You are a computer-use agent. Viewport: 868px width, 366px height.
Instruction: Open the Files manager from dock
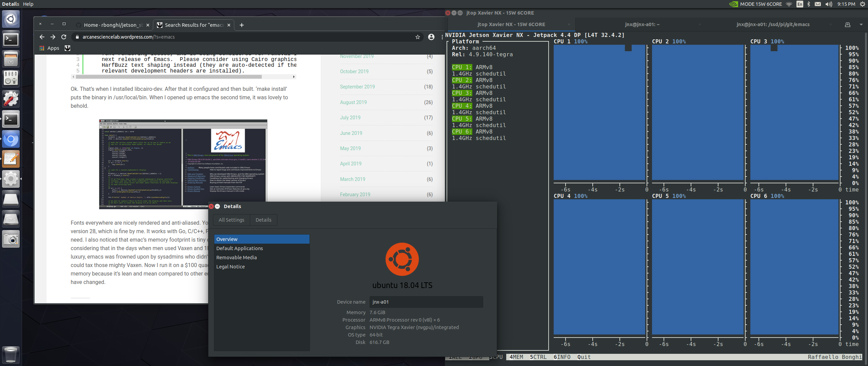[11, 59]
